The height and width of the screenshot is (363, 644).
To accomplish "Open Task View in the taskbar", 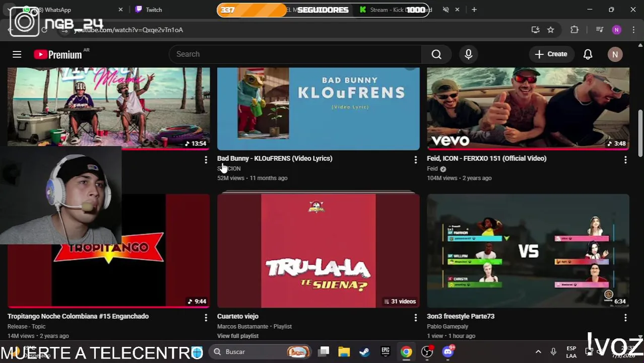I will tap(324, 351).
